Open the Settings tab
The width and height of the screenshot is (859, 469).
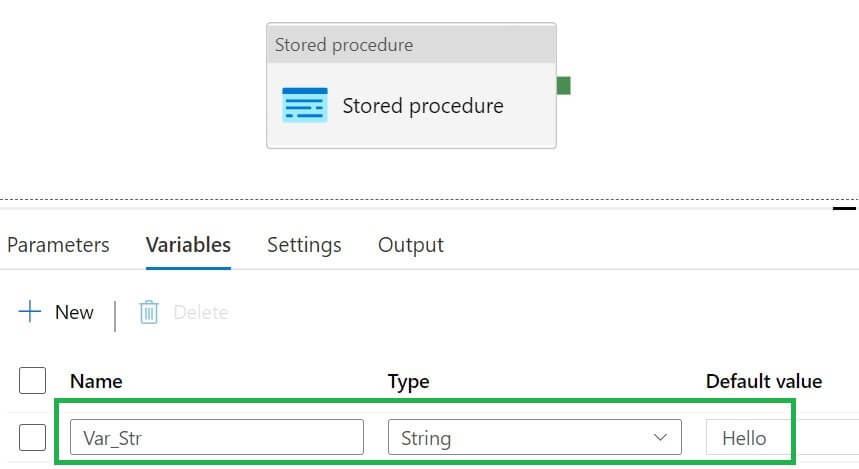coord(304,245)
